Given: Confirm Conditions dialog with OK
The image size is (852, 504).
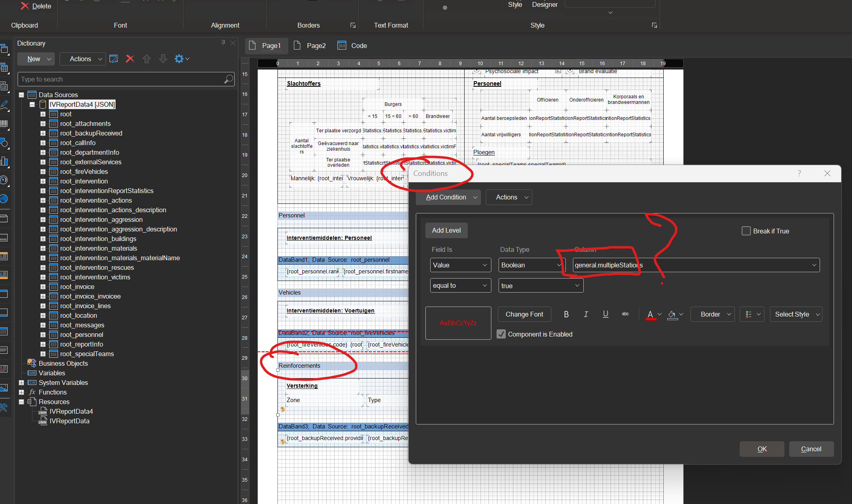Looking at the screenshot, I should coord(762,449).
